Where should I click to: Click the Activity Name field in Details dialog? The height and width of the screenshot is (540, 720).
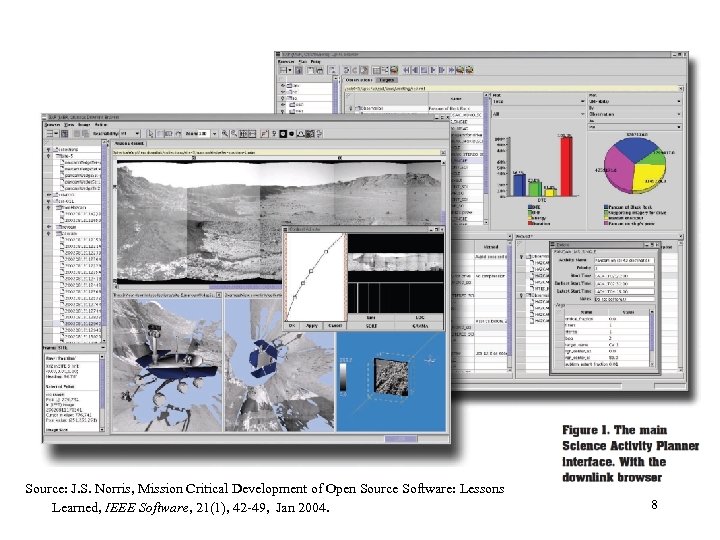click(624, 260)
